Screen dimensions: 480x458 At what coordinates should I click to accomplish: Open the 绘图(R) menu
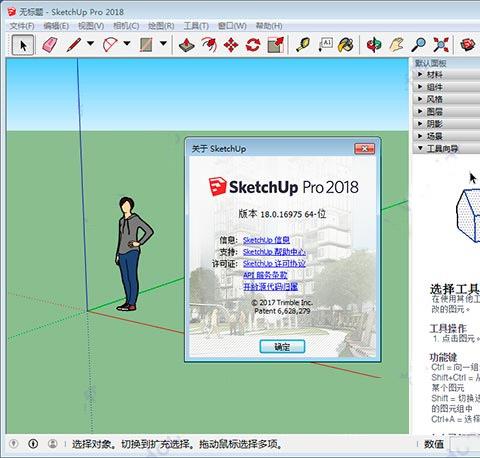(x=161, y=26)
